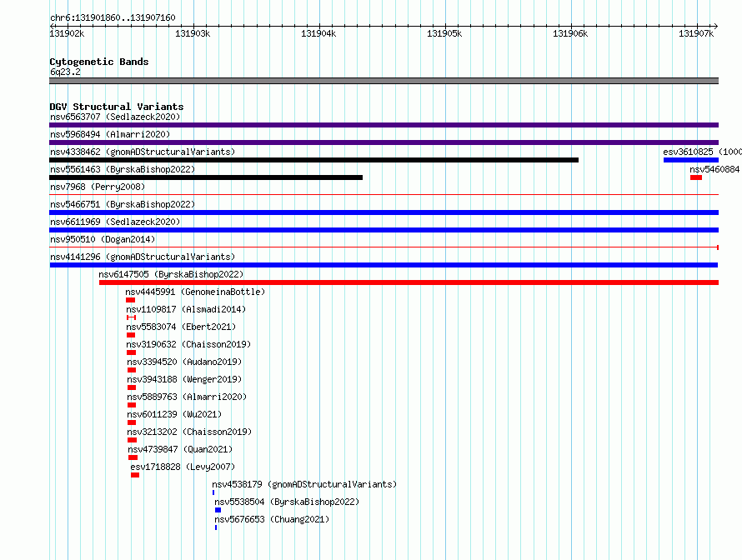The image size is (742, 560).
Task: Click the nsv5676653 (Chuang2021) label
Action: 272,519
